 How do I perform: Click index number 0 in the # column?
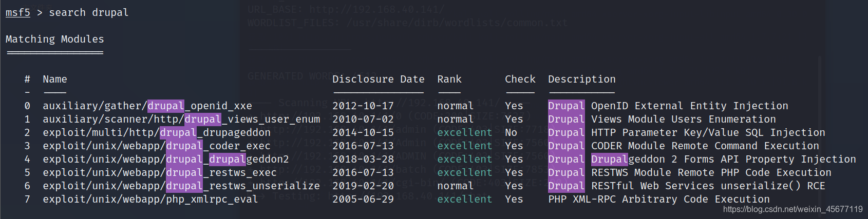click(x=27, y=106)
